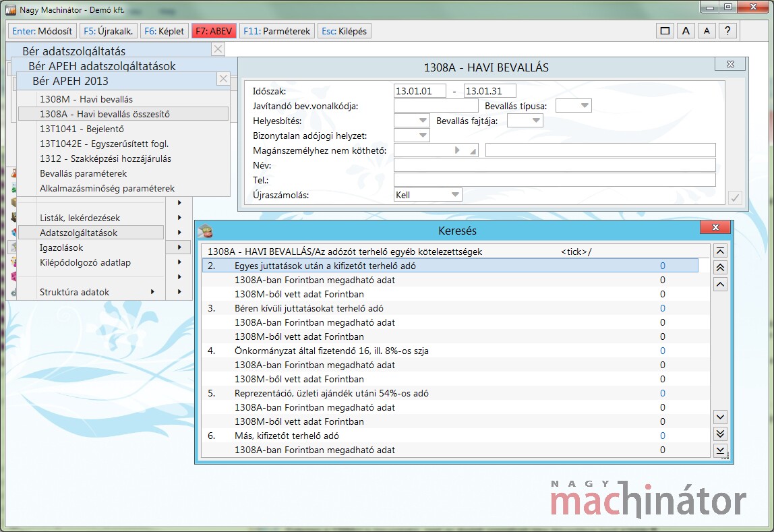Screen dimensions: 774x532
Task: Jump to top of Keresés list
Action: (720, 252)
